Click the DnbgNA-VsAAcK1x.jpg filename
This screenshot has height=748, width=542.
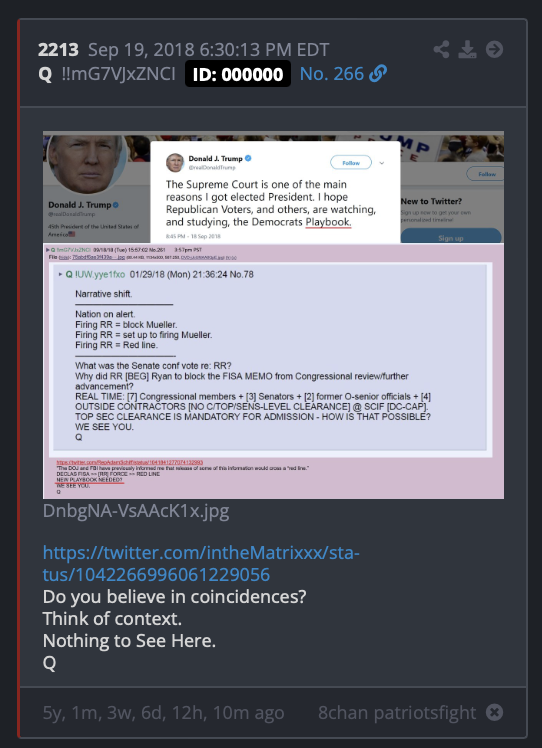tap(136, 511)
